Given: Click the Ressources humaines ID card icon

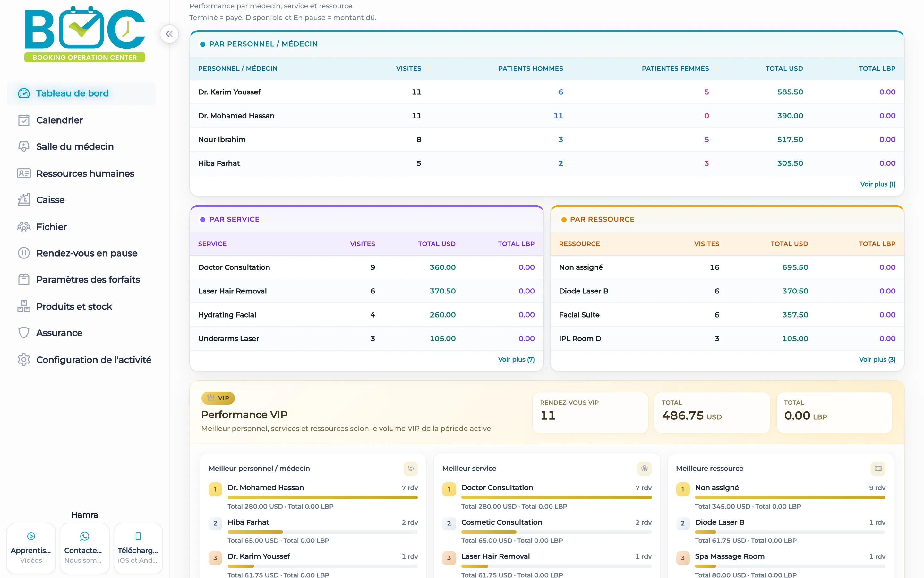Looking at the screenshot, I should click(24, 173).
